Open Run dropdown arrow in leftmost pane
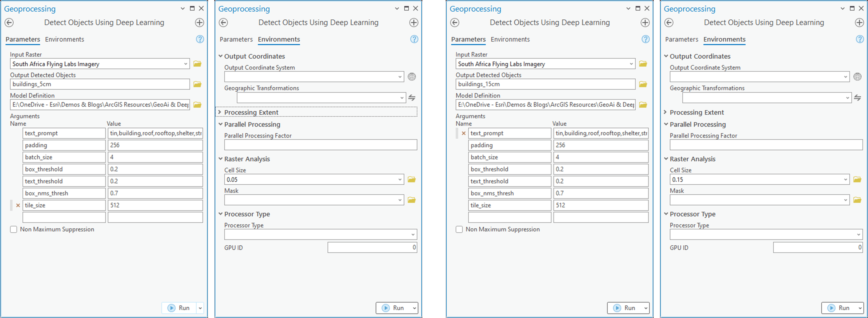868x318 pixels. (200, 308)
